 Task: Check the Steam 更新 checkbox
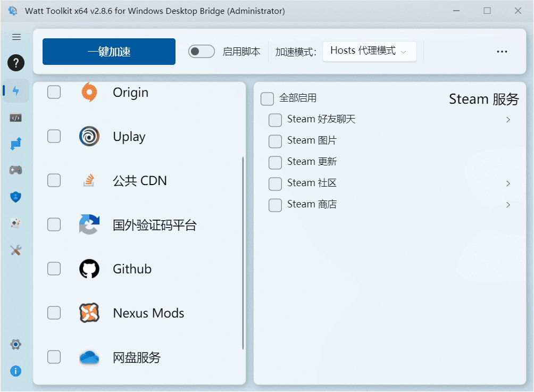coord(275,162)
